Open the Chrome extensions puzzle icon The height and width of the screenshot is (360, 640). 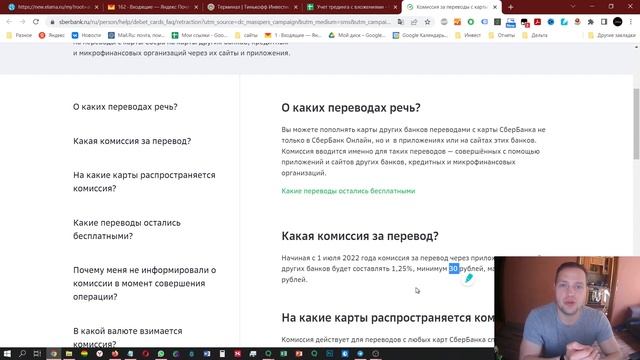(590, 22)
